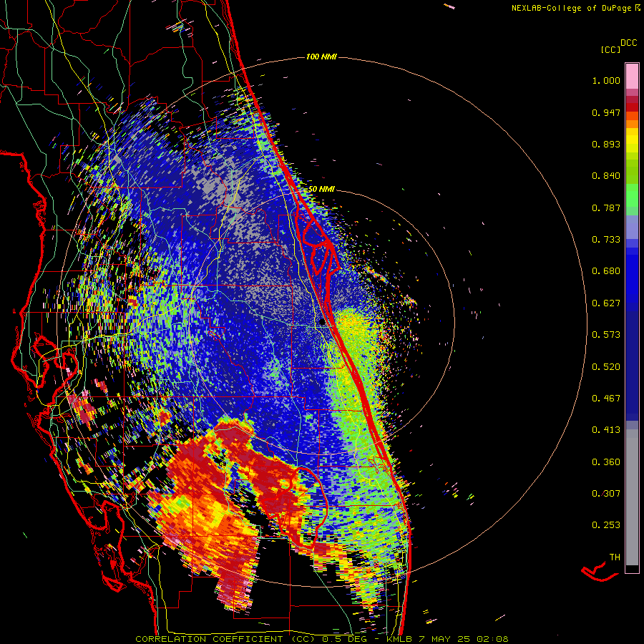
Task: Click the pink top segment of color bar
Action: click(x=632, y=76)
